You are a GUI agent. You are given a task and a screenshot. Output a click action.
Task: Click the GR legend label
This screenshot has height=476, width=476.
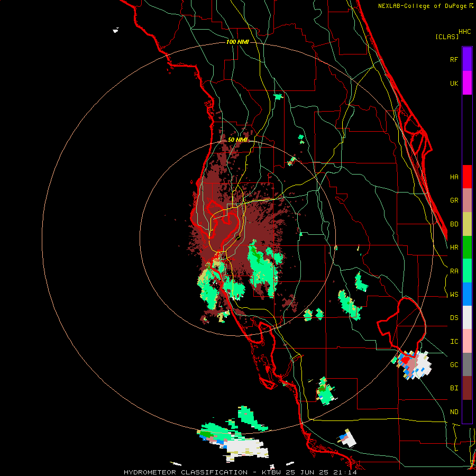click(x=454, y=200)
